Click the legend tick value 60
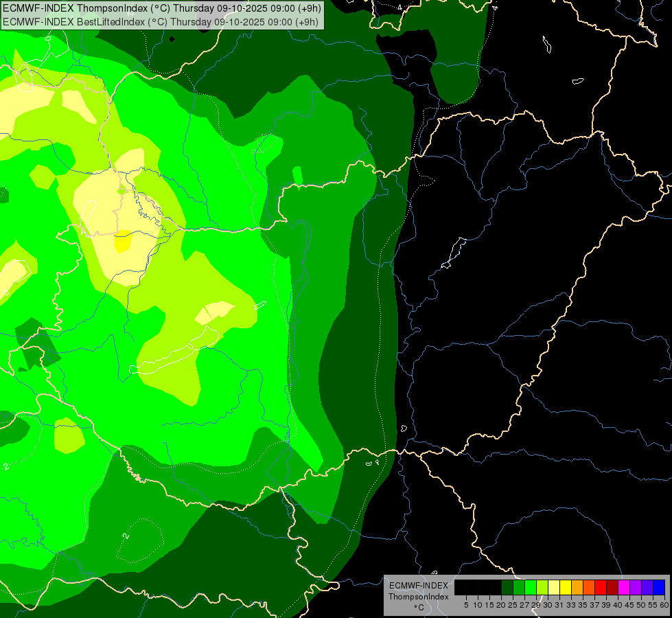 point(664,605)
